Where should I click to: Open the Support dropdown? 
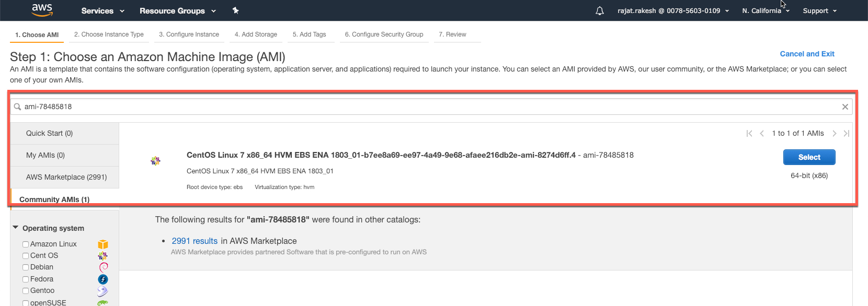tap(820, 11)
